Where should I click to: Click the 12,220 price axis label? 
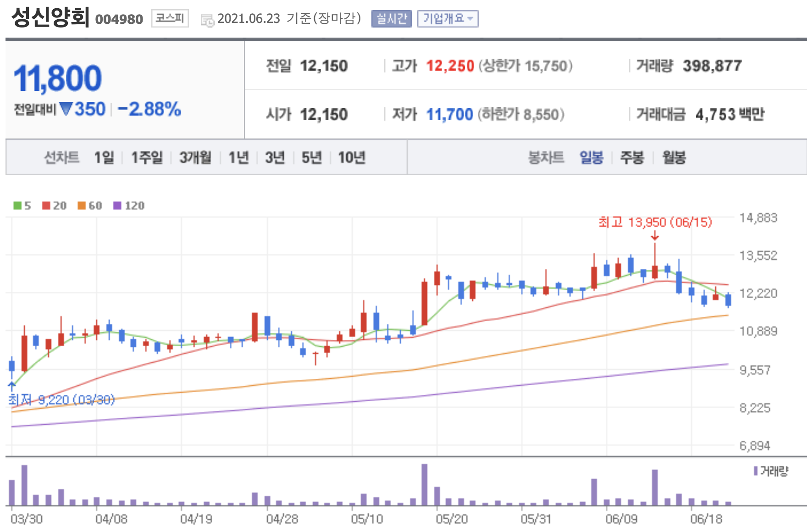[758, 294]
